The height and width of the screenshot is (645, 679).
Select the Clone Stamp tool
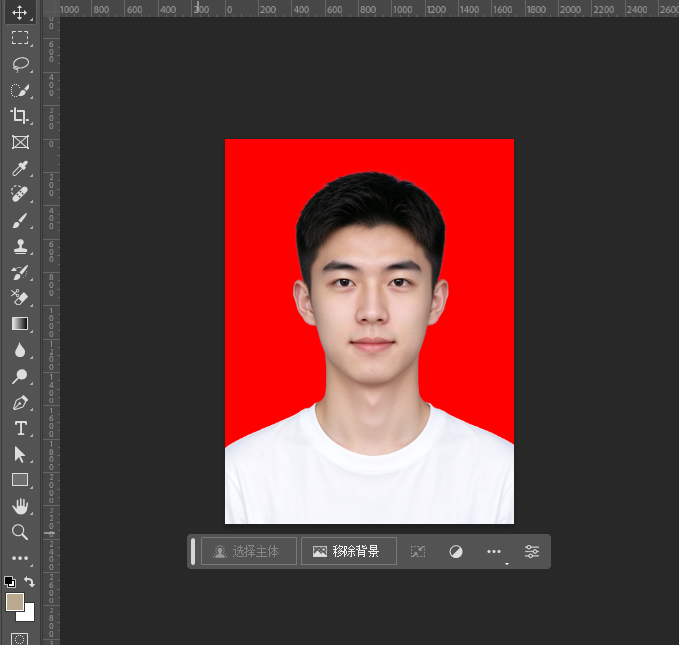[x=20, y=246]
